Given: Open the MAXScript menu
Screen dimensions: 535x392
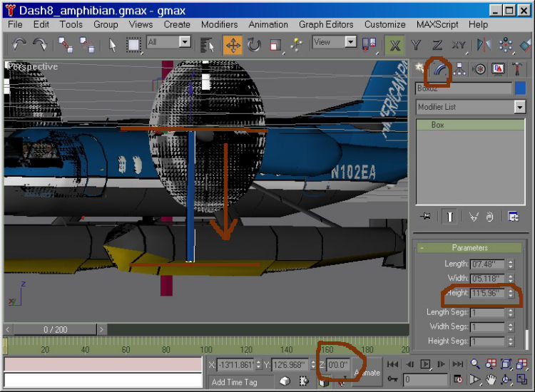Looking at the screenshot, I should click(437, 24).
